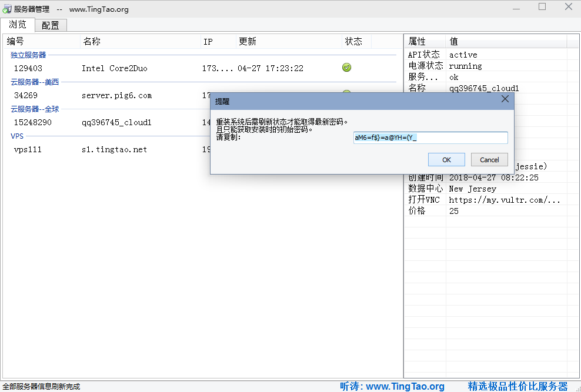Close the 提醒 dialog with the X
The image size is (581, 392).
pos(505,99)
